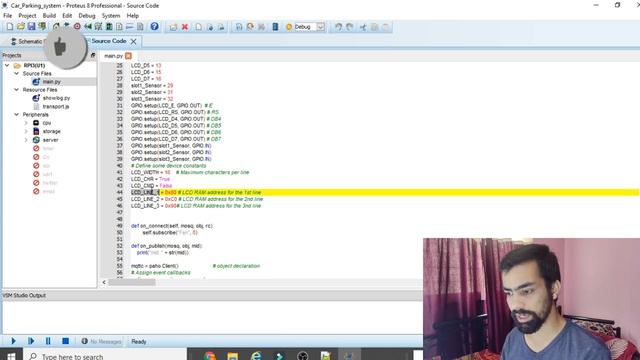Click the horizontal scrollbar thumb in editor

pyautogui.click(x=131, y=282)
